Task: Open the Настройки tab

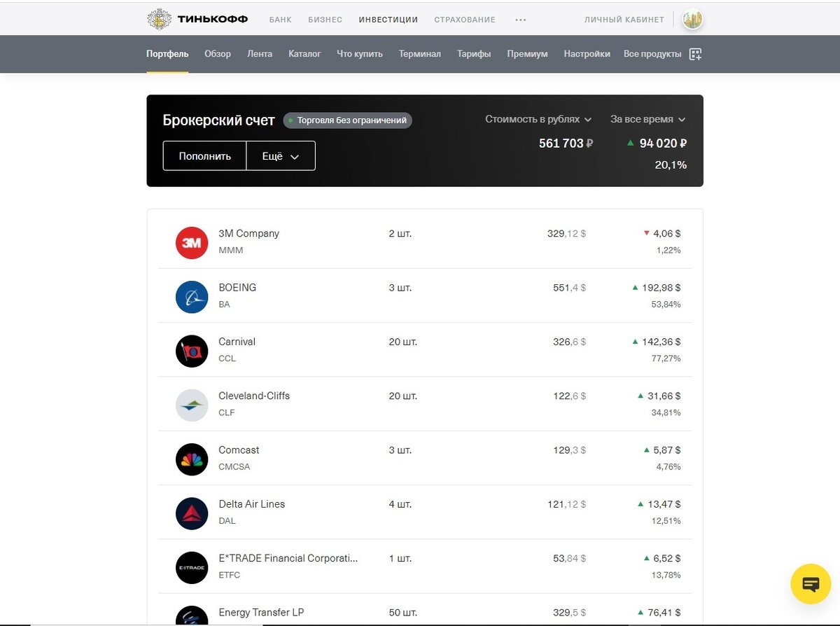Action: (587, 54)
